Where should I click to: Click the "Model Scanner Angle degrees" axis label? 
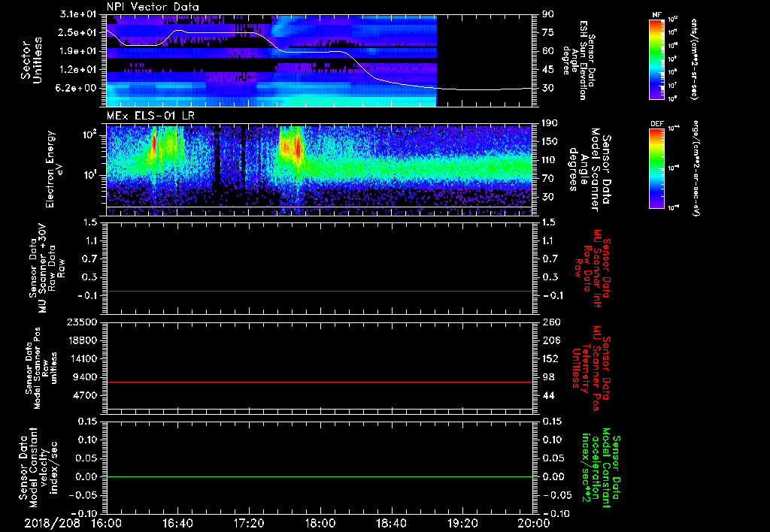click(x=590, y=170)
